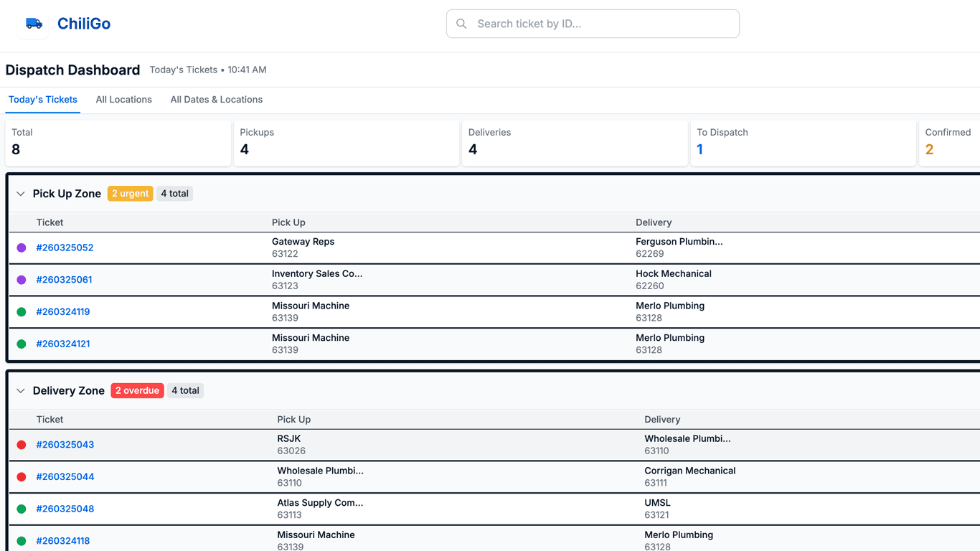Click the 2 overdue badge
This screenshot has height=551, width=980.
click(138, 391)
